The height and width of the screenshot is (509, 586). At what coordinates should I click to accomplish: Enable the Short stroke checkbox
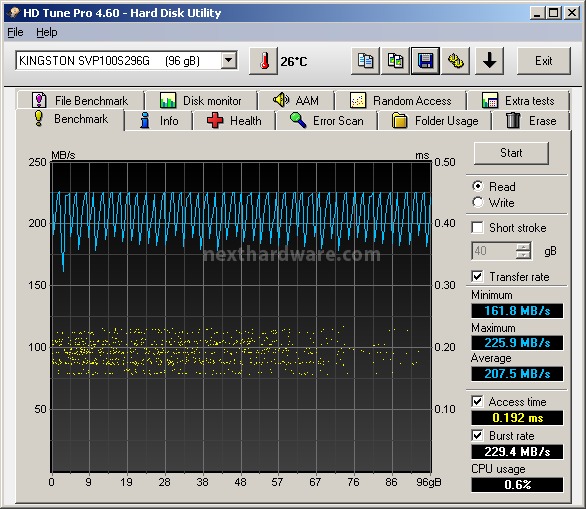[477, 227]
